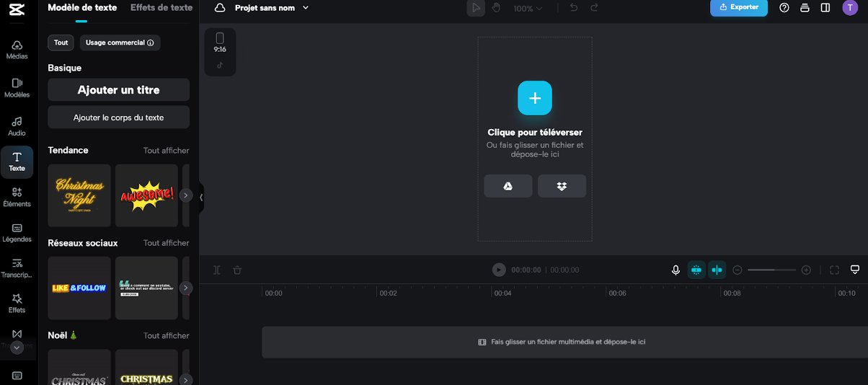This screenshot has height=385, width=868.
Task: Select the Christmas Night text template
Action: point(79,195)
